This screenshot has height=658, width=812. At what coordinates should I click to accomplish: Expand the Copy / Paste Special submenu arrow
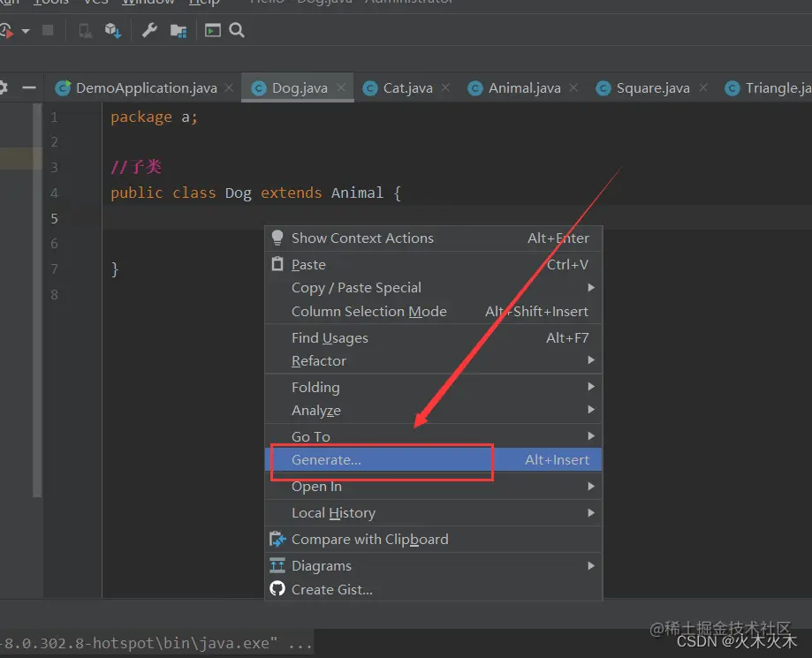coord(591,287)
